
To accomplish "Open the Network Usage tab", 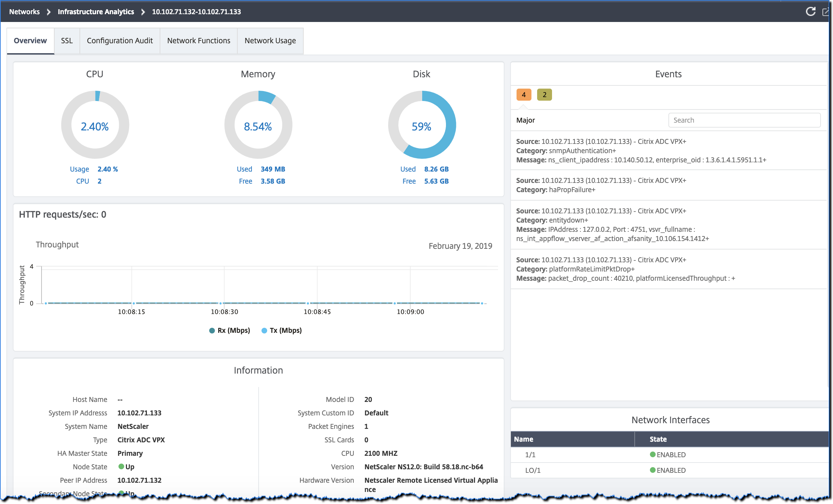I will click(x=270, y=41).
